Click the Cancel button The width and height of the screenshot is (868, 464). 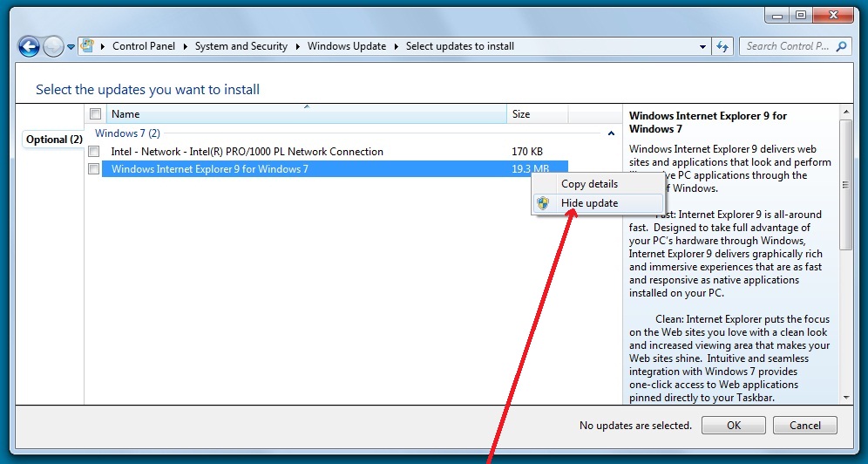click(805, 426)
